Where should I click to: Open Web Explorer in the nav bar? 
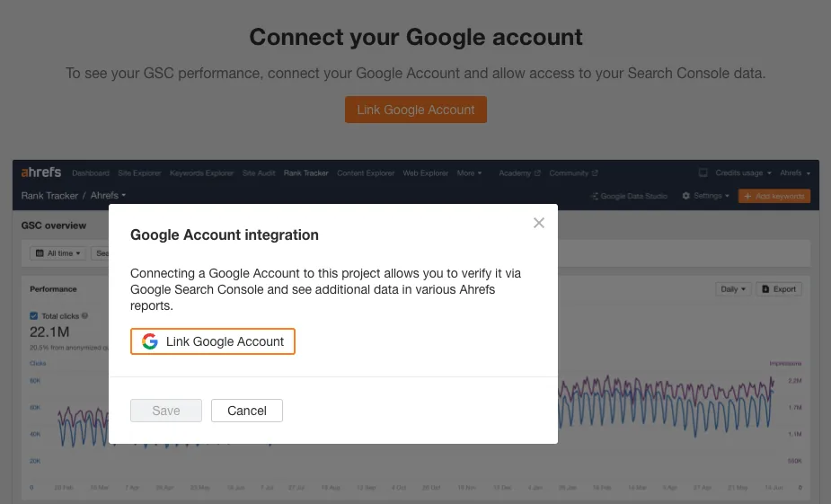(426, 173)
